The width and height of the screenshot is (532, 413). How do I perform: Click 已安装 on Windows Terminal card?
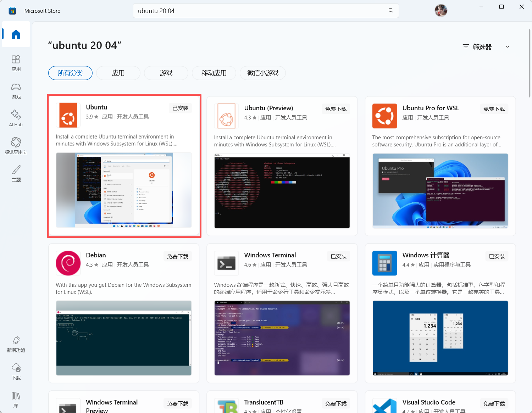click(339, 256)
